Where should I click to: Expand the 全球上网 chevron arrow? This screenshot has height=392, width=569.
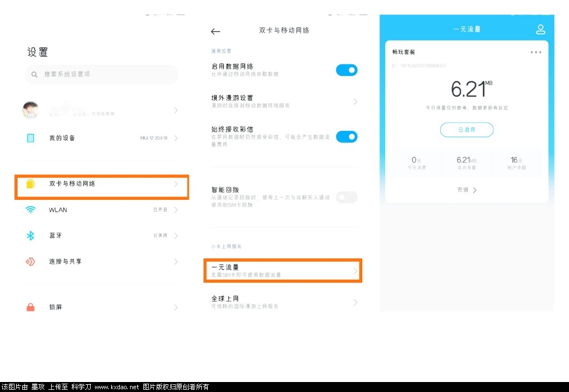pos(356,303)
